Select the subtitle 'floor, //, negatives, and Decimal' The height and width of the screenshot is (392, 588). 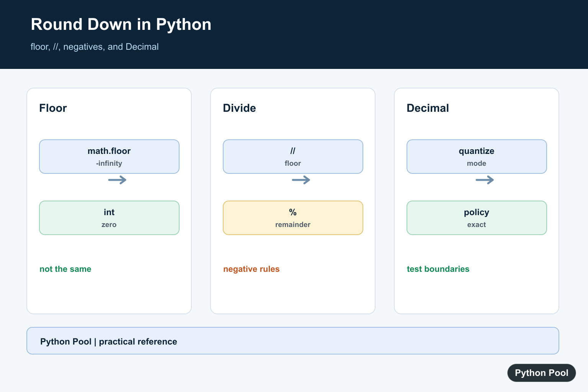(95, 47)
